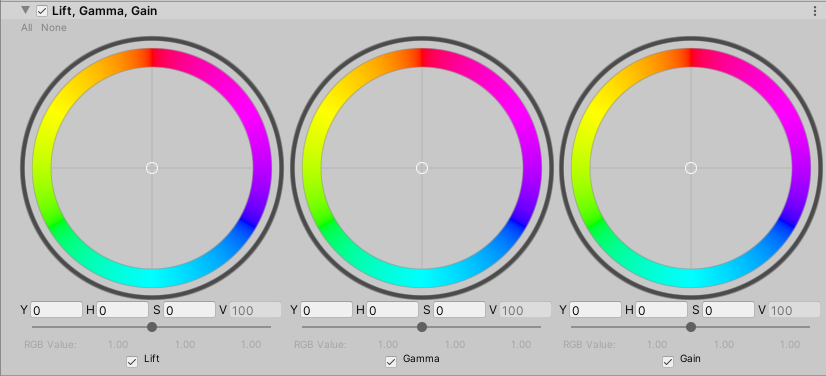The height and width of the screenshot is (376, 826).
Task: Click the Gain color wheel center handle
Action: point(691,168)
